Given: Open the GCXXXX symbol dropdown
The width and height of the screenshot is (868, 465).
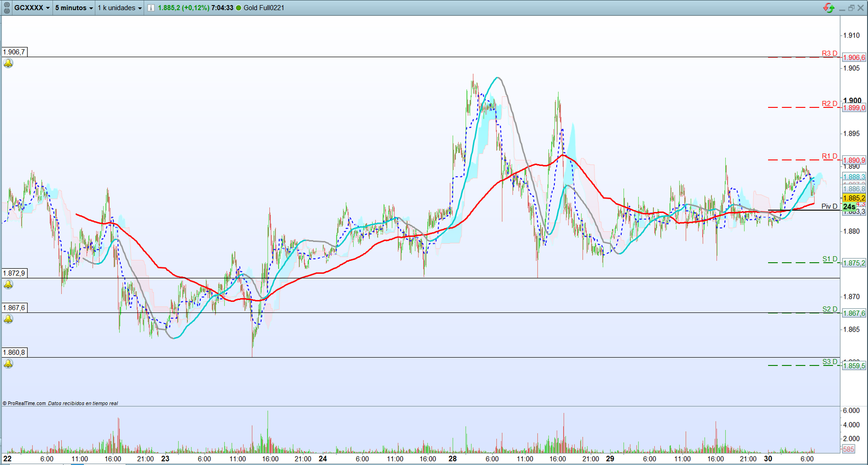Looking at the screenshot, I should 32,8.
